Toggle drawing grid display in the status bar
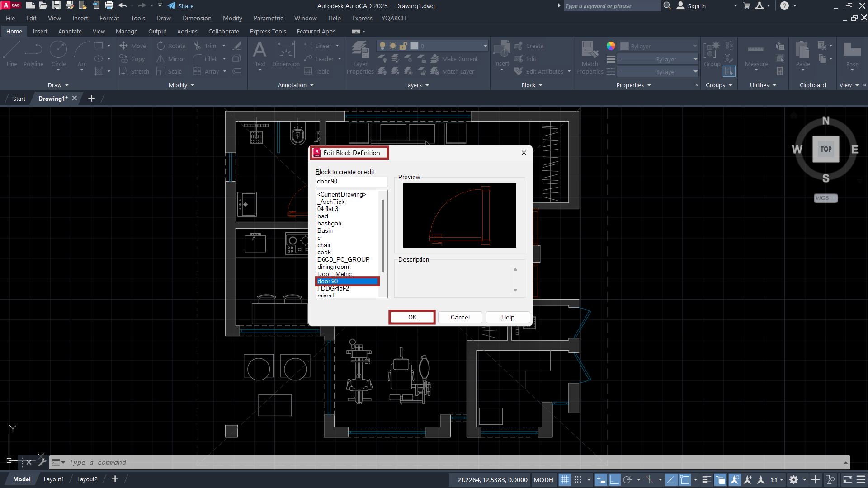 pyautogui.click(x=565, y=479)
